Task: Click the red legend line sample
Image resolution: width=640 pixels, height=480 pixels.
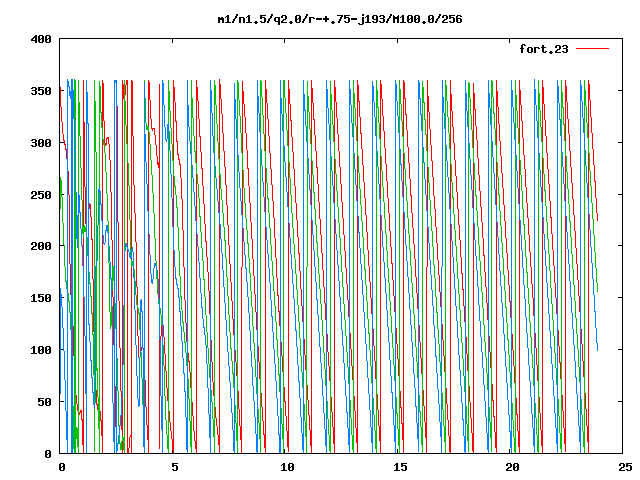Action: tap(592, 49)
